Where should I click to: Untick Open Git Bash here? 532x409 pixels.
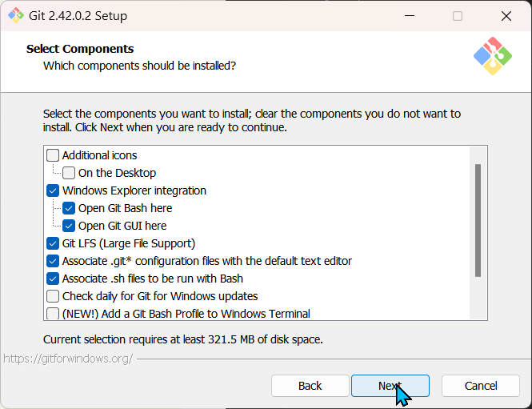[x=69, y=208]
